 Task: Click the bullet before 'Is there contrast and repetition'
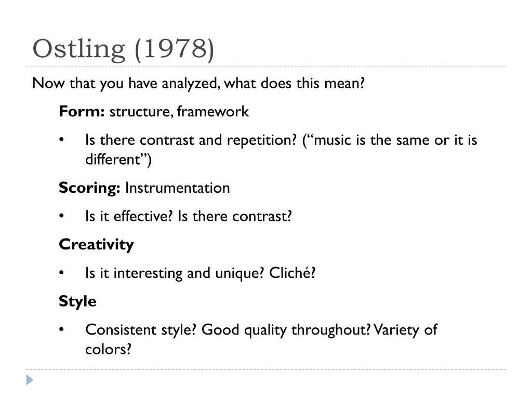tap(61, 140)
